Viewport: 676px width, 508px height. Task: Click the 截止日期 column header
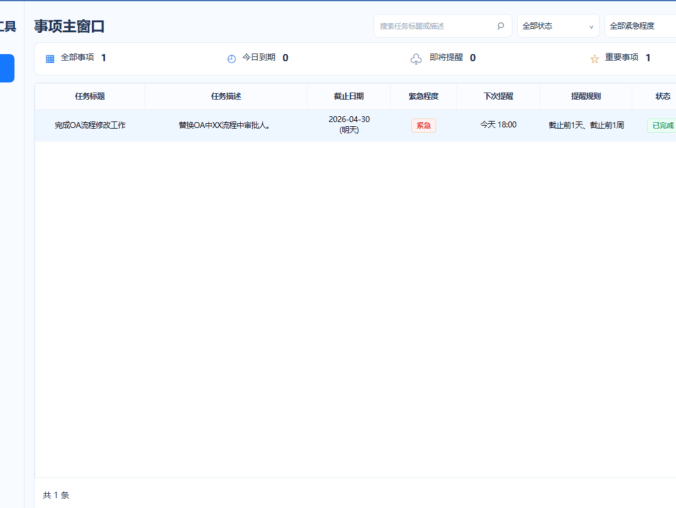coord(349,96)
